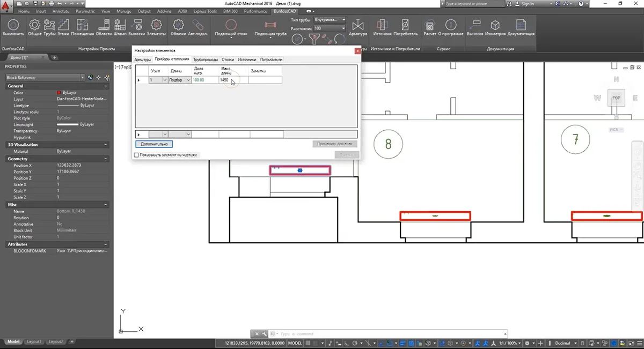This screenshot has height=349, width=644.
Task: Switch to the Потребители tab in dialog
Action: 271,60
